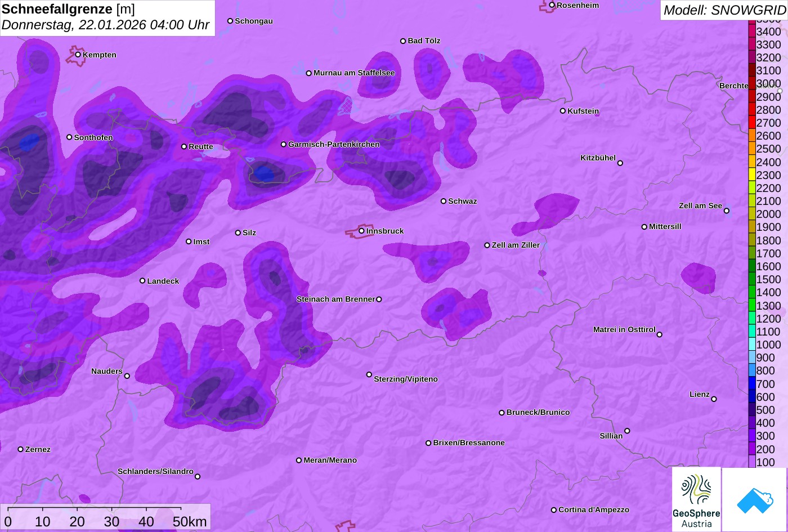This screenshot has height=532, width=788.
Task: Click the Nauders marker dot
Action: coord(127,376)
